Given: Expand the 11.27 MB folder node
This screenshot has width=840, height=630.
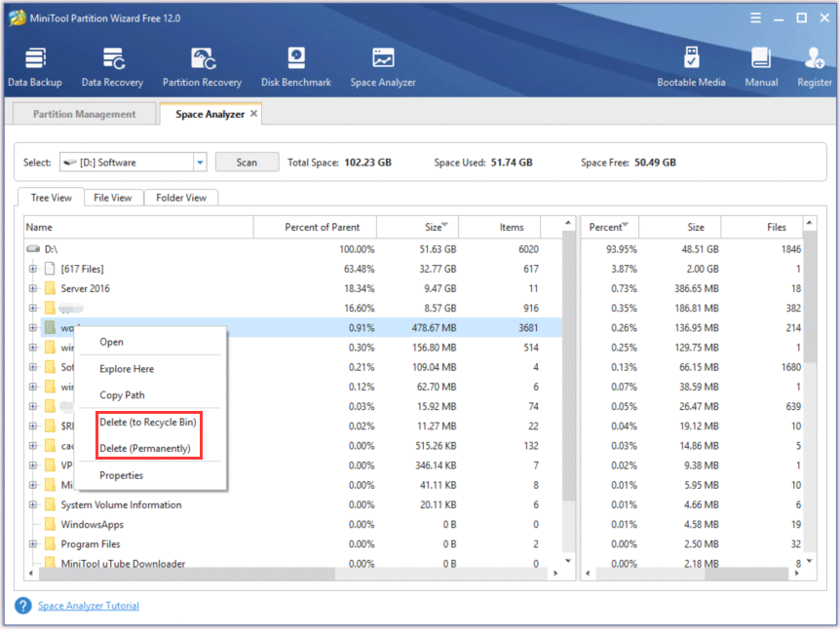Looking at the screenshot, I should (x=33, y=426).
